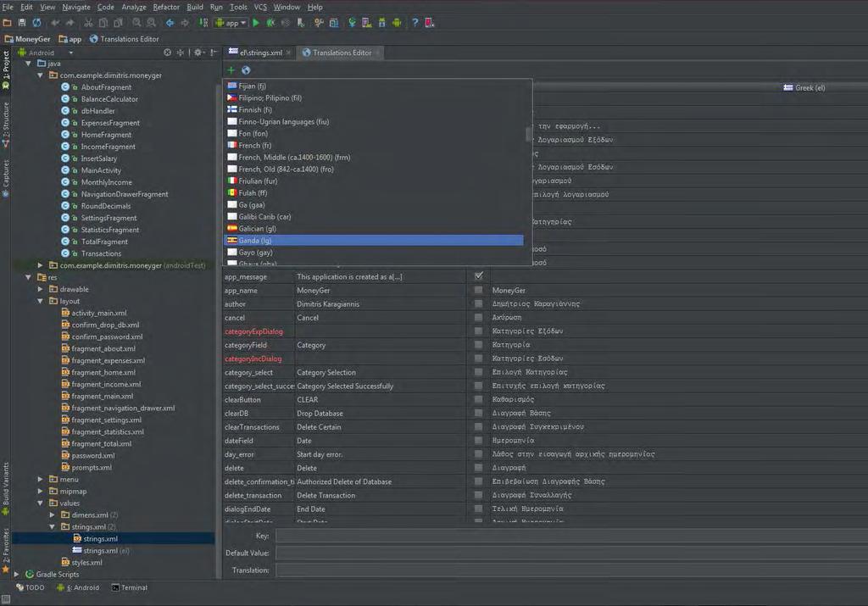Click the Redo arrow icon
The image size is (868, 606).
coord(70,23)
